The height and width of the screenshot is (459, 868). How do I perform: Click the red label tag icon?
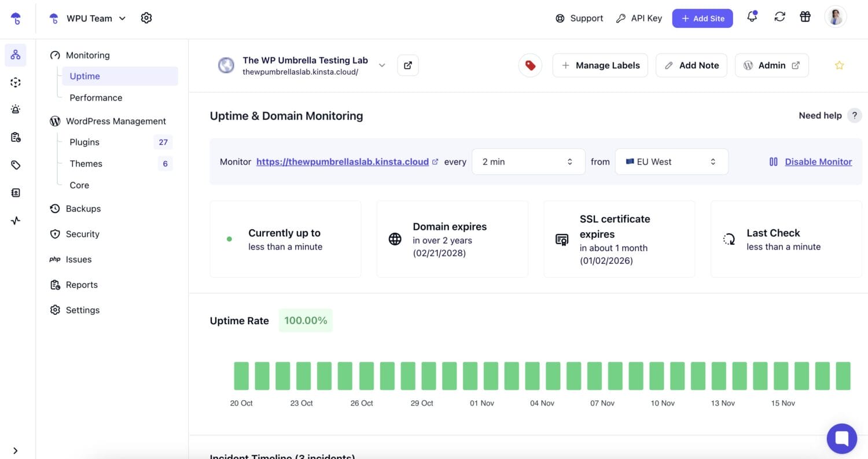(x=530, y=65)
